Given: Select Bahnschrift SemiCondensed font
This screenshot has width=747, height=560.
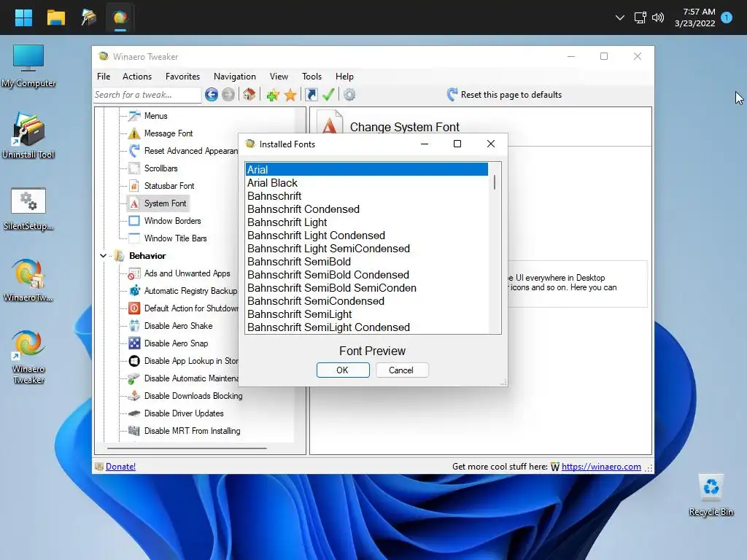Looking at the screenshot, I should 366,301.
